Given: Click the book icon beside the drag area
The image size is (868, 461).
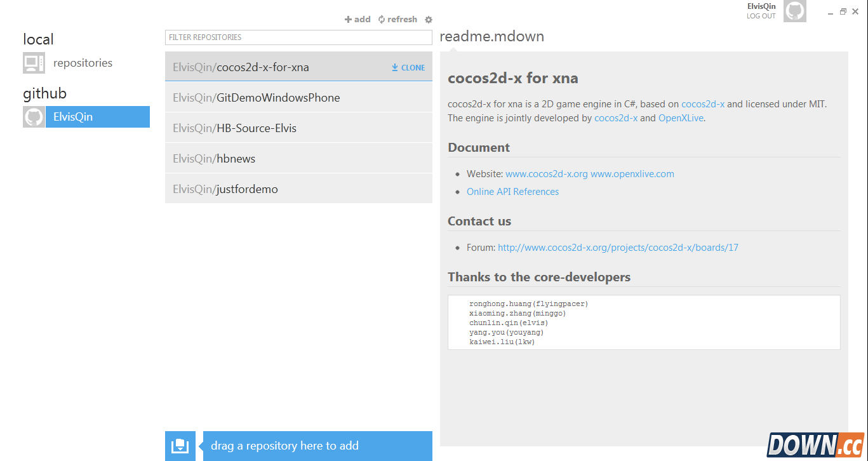Looking at the screenshot, I should click(180, 446).
